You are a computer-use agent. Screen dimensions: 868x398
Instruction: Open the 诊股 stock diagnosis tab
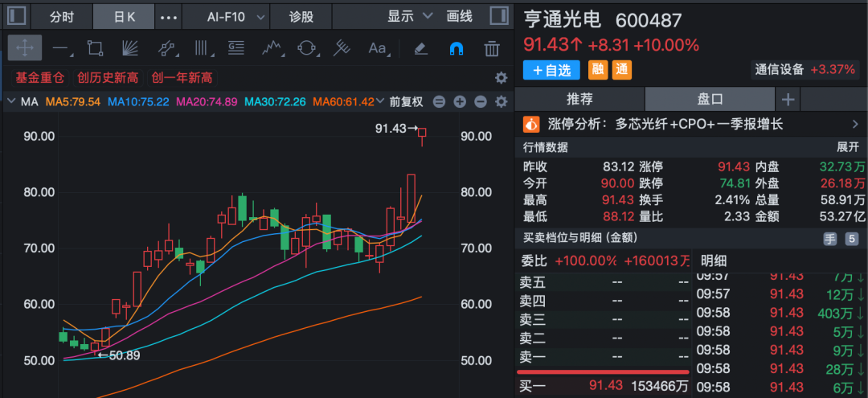(x=301, y=17)
